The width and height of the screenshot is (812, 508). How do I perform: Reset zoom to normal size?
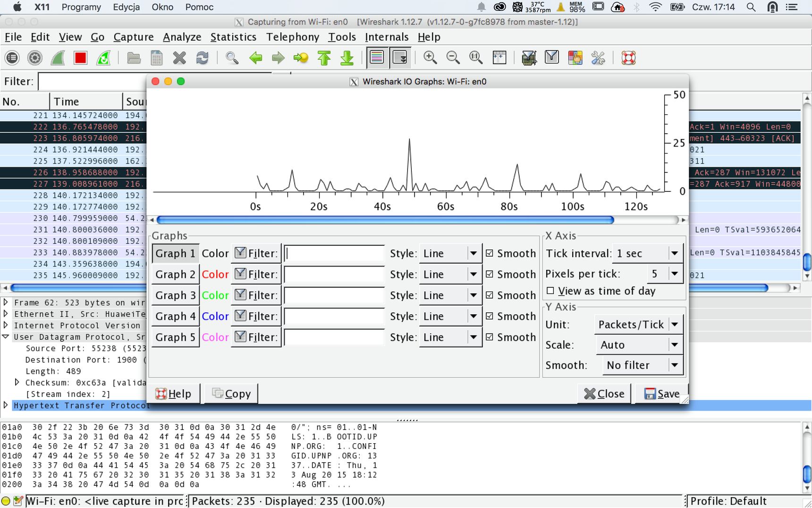pyautogui.click(x=476, y=58)
